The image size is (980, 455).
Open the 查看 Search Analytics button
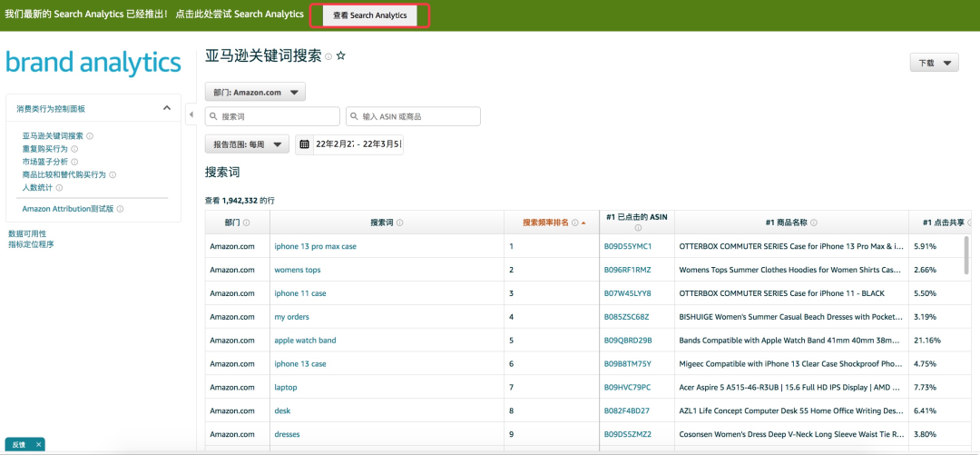369,15
